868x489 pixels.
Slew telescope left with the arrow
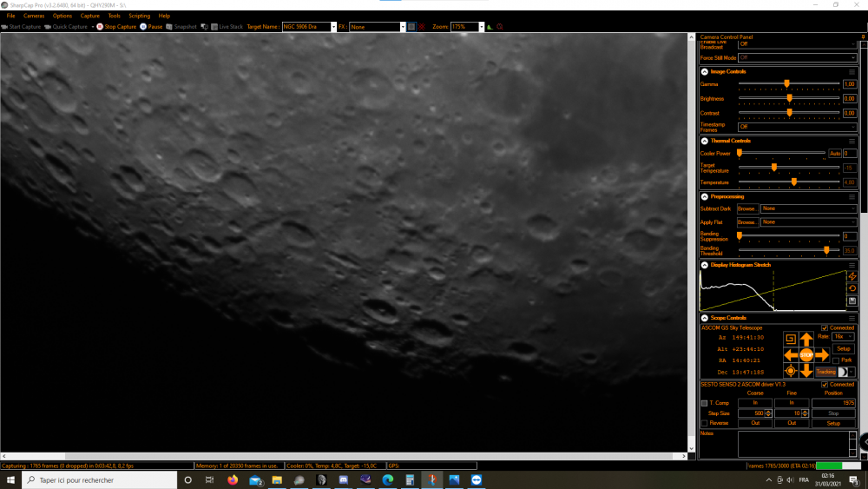pyautogui.click(x=791, y=355)
